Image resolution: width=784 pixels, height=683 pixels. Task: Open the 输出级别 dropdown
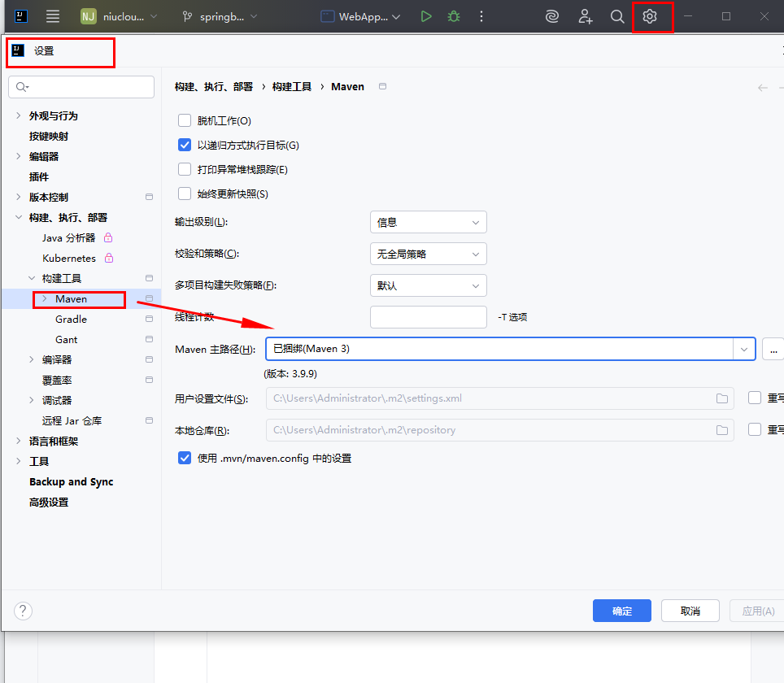coord(428,222)
